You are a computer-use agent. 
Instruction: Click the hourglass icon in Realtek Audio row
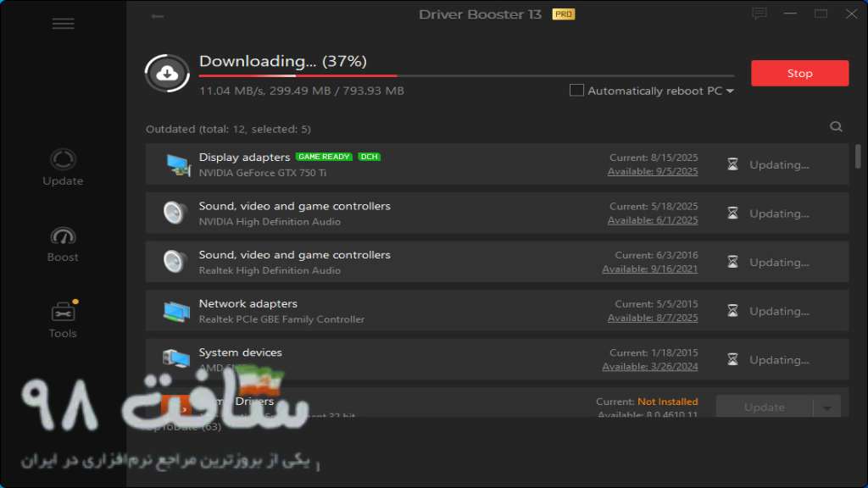click(x=732, y=262)
